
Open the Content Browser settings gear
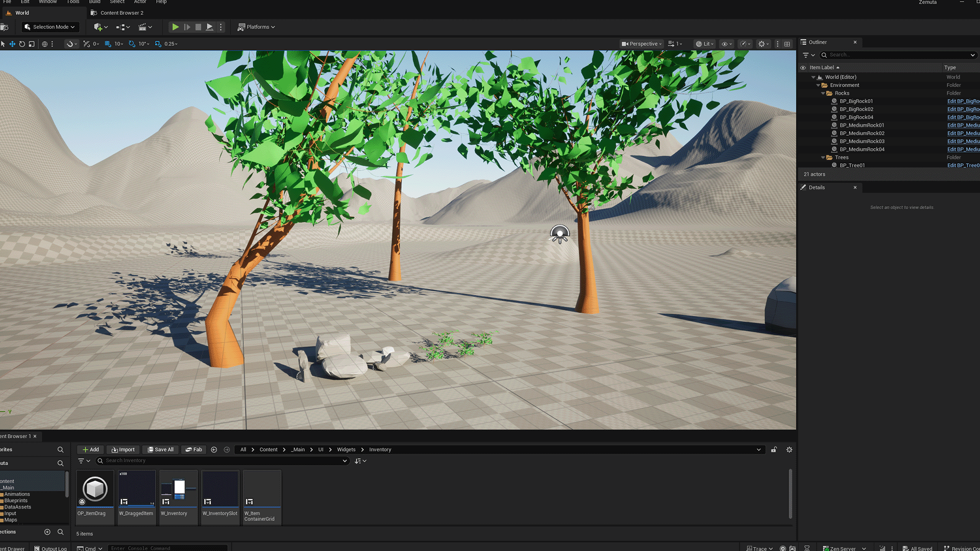point(789,449)
